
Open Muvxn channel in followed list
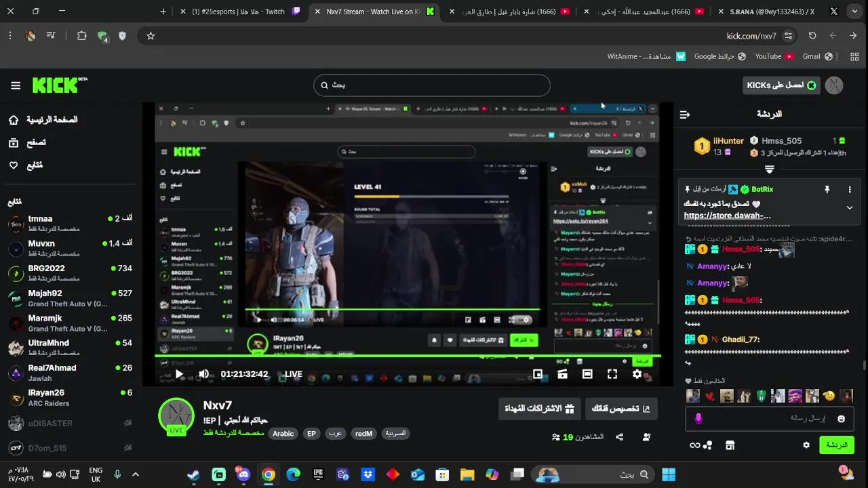(70, 248)
